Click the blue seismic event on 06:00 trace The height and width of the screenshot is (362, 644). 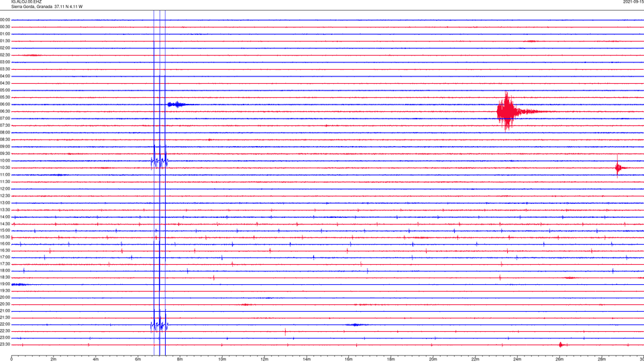(x=178, y=105)
